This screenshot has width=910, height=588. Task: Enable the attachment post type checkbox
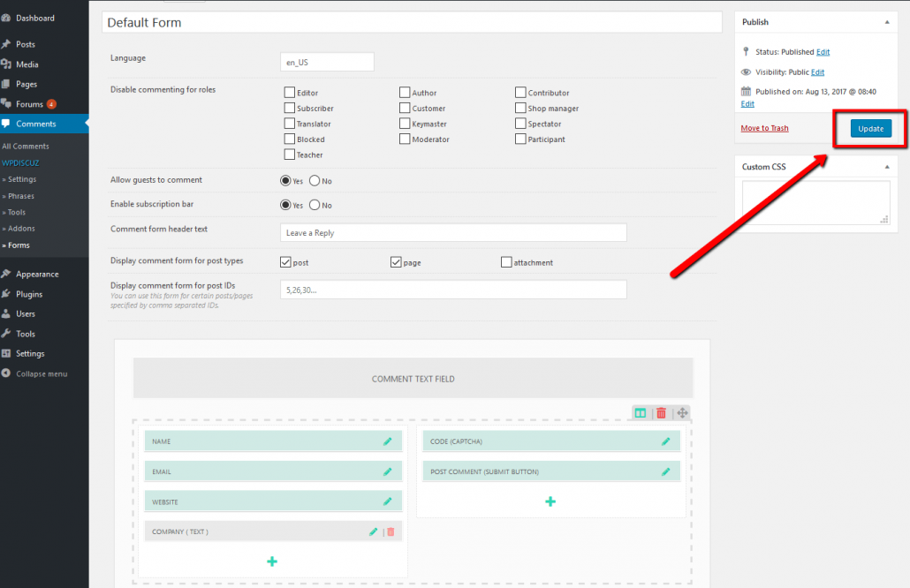click(506, 262)
